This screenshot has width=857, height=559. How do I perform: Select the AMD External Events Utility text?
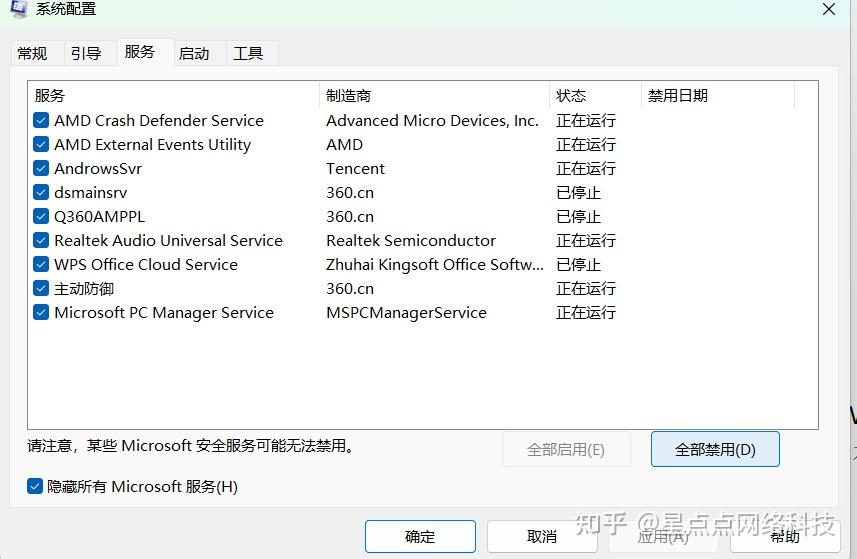(x=152, y=144)
